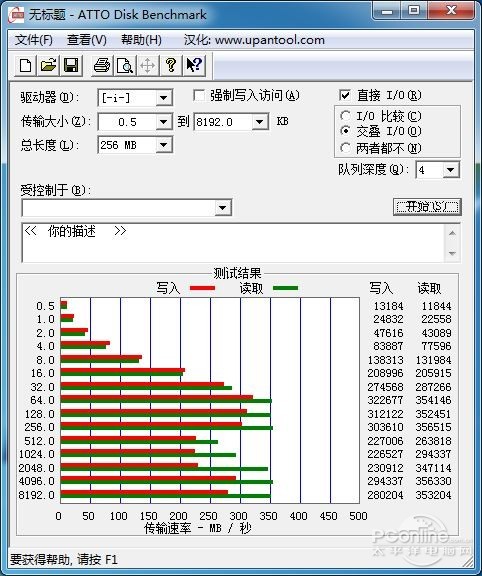Click the 1024.0 transfer size row label
Viewport: 482px width, 576px height.
[37, 454]
